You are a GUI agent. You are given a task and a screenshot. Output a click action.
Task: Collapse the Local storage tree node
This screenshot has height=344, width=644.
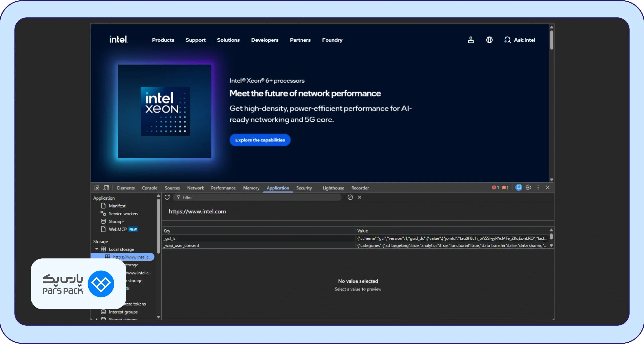[97, 249]
